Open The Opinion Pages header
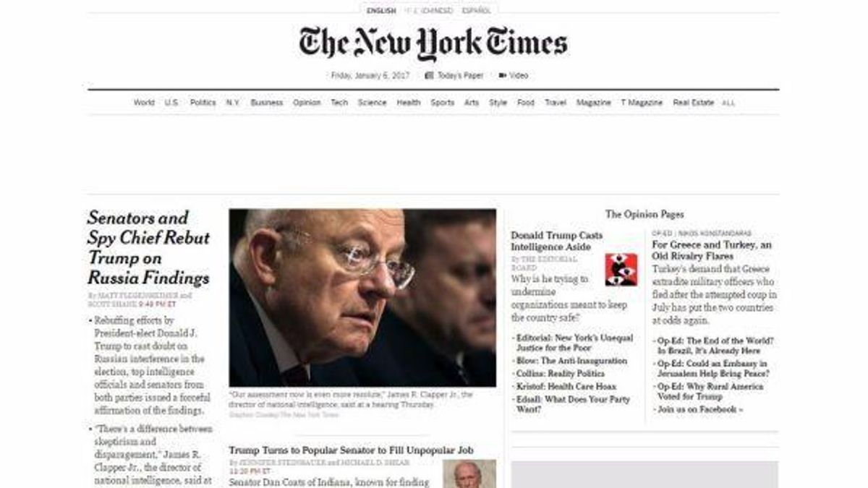 click(644, 214)
